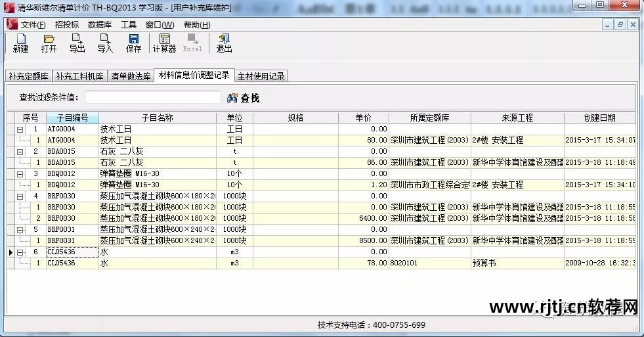Select the 1.20 price cell for 弹簧垫圈

[x=364, y=185]
